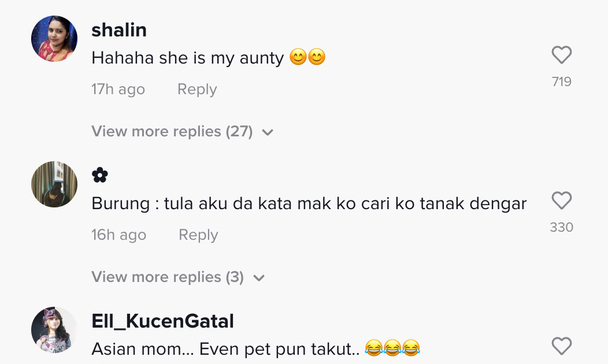This screenshot has width=608, height=364.
Task: Reply to the Burung comment
Action: pyautogui.click(x=198, y=235)
